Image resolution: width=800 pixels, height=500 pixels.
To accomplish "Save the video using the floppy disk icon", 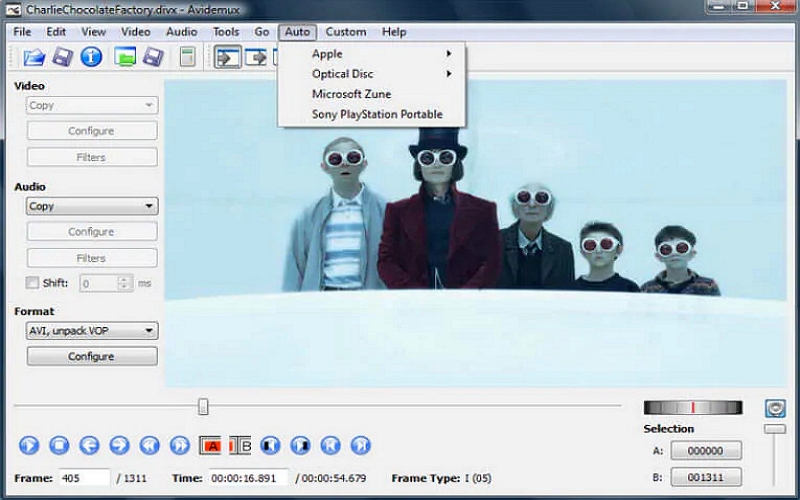I will (63, 57).
